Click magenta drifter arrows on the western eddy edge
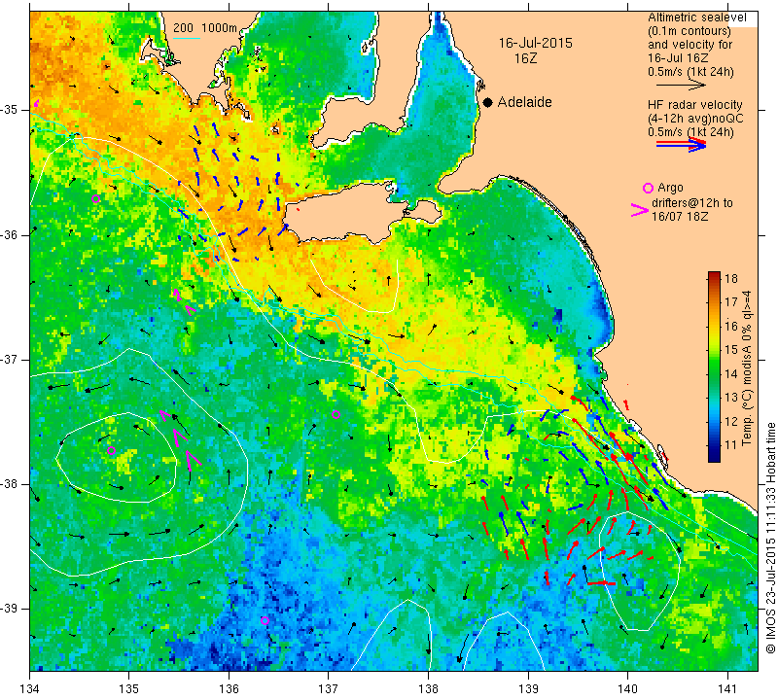Screen dimensions: 778x700 coord(181,440)
